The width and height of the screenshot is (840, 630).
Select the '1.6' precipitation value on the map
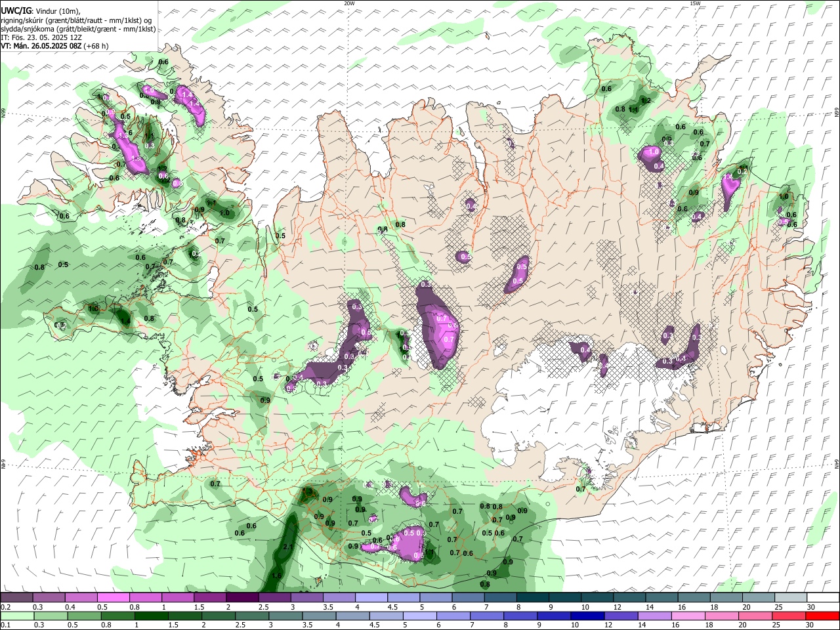276,576
